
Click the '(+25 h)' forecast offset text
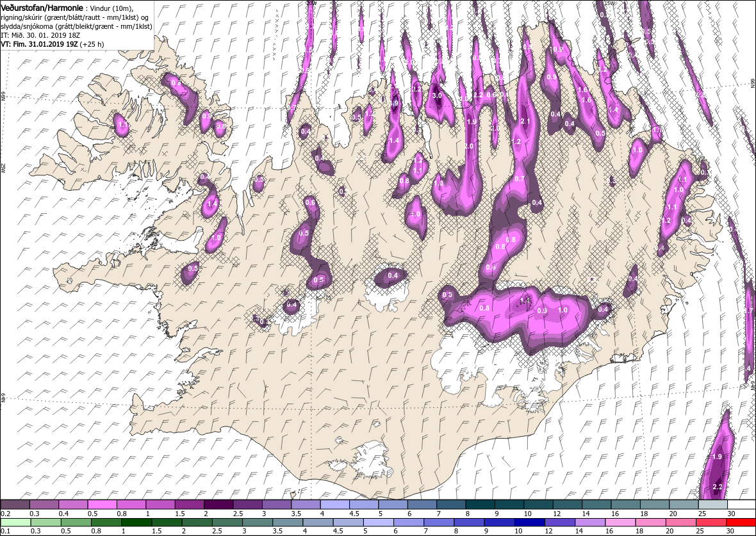[x=92, y=44]
